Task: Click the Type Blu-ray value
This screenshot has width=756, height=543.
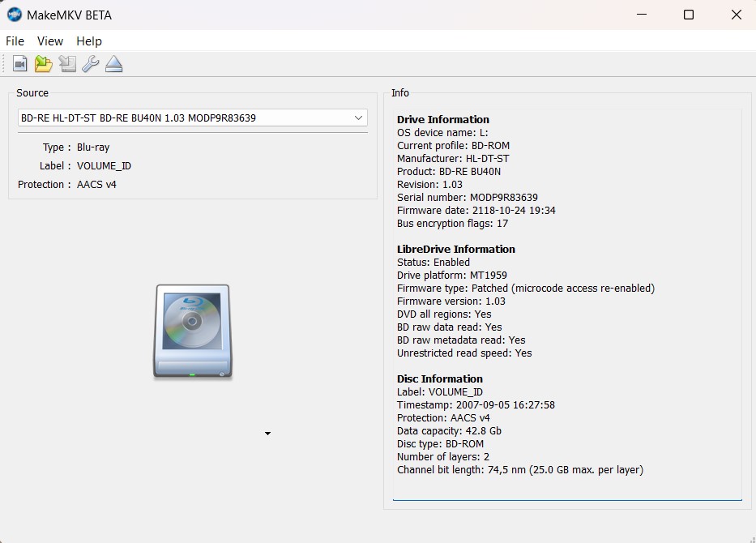Action: (x=93, y=148)
